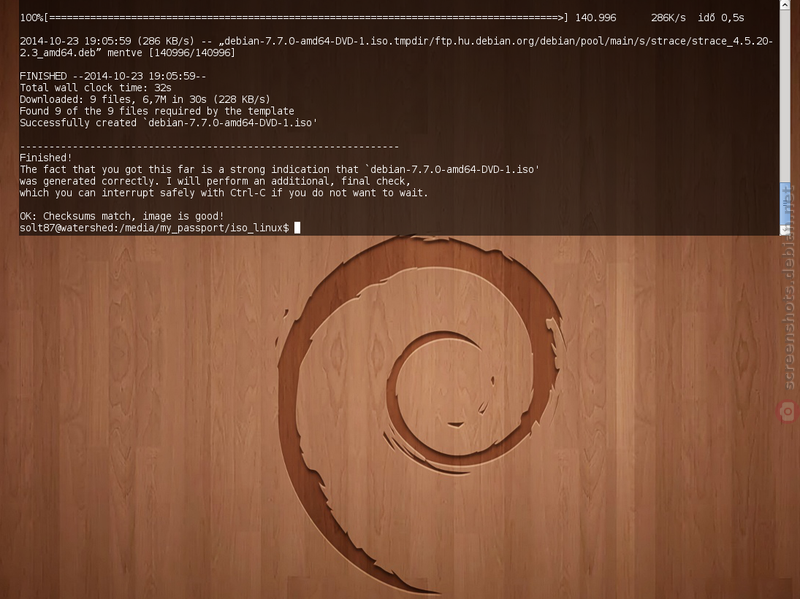Viewport: 800px width, 599px height.
Task: Click the "solt87@watershed" shell prompt
Action: 154,228
